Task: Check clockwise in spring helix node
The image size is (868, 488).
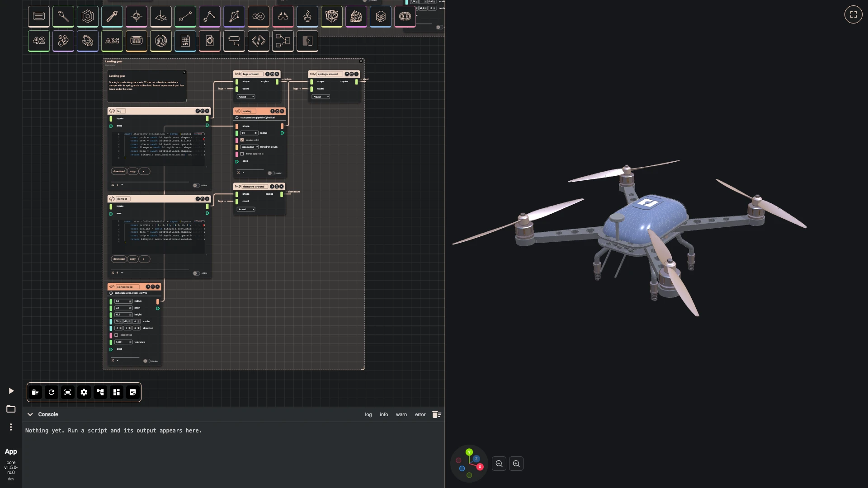Action: [116, 335]
